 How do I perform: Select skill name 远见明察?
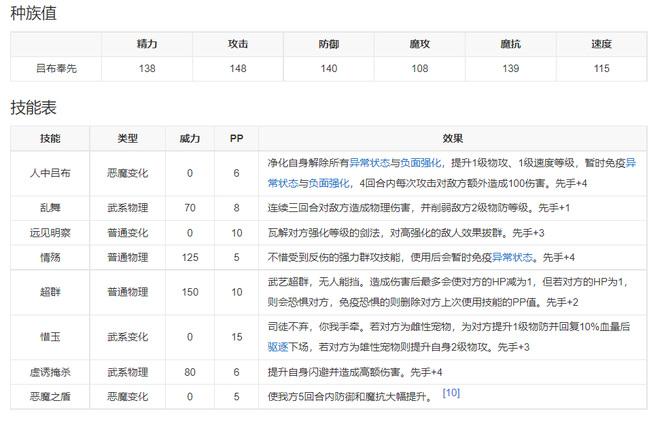tap(50, 233)
